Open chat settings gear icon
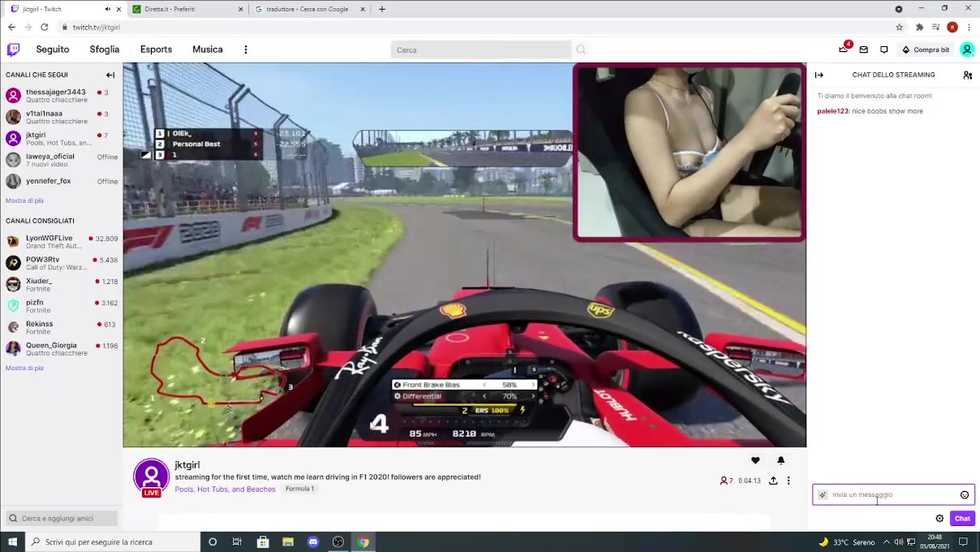The width and height of the screenshot is (980, 552). [x=939, y=518]
